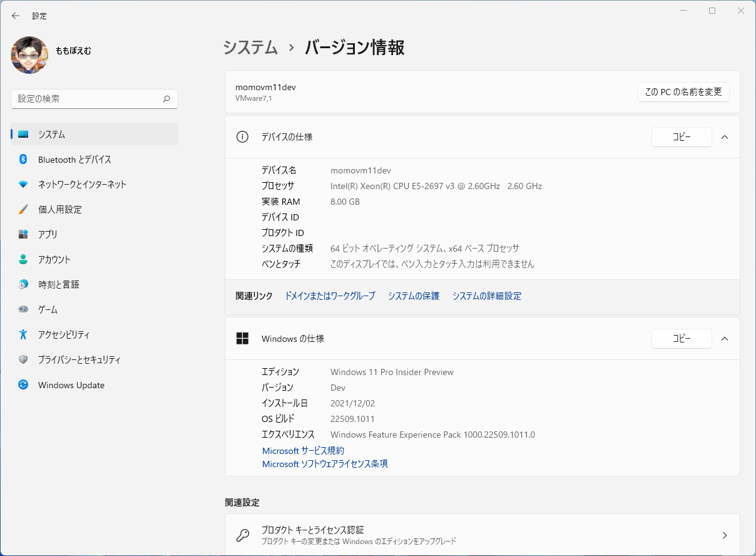756x556 pixels.
Task: Collapse the Windows の仕様 section chevron
Action: tap(725, 339)
